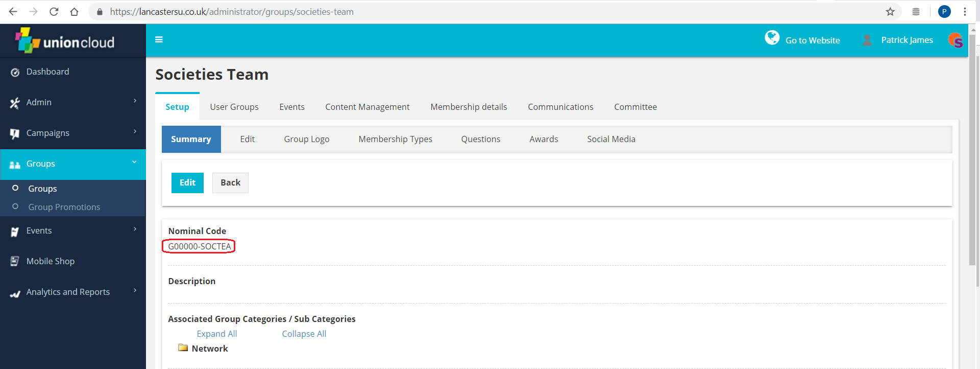This screenshot has width=980, height=369.
Task: Open the Edit sub-tab
Action: pyautogui.click(x=248, y=139)
